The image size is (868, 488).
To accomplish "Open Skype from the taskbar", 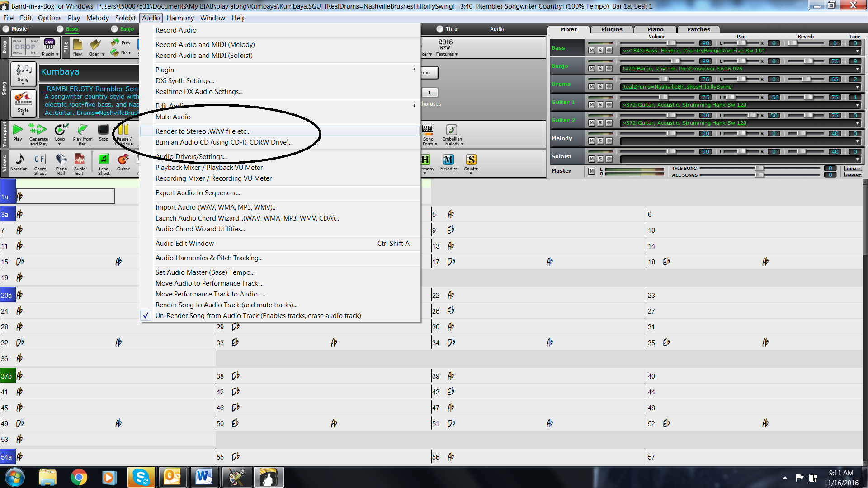I will pos(142,477).
